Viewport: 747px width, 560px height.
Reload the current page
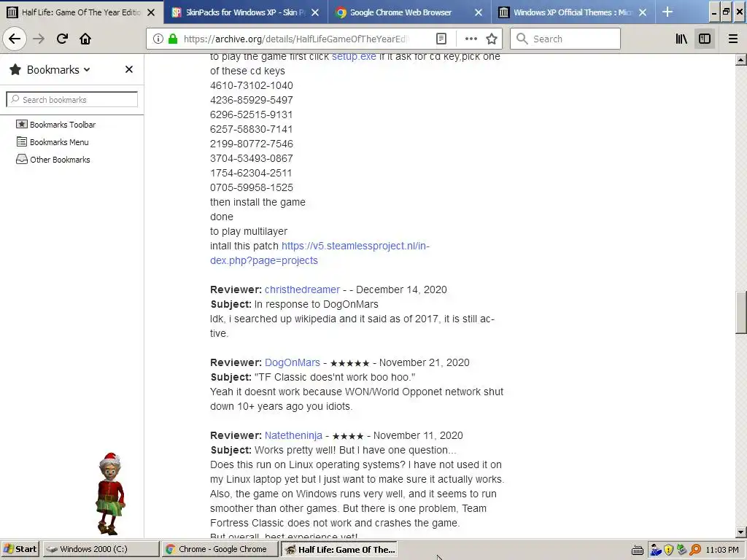pos(63,39)
